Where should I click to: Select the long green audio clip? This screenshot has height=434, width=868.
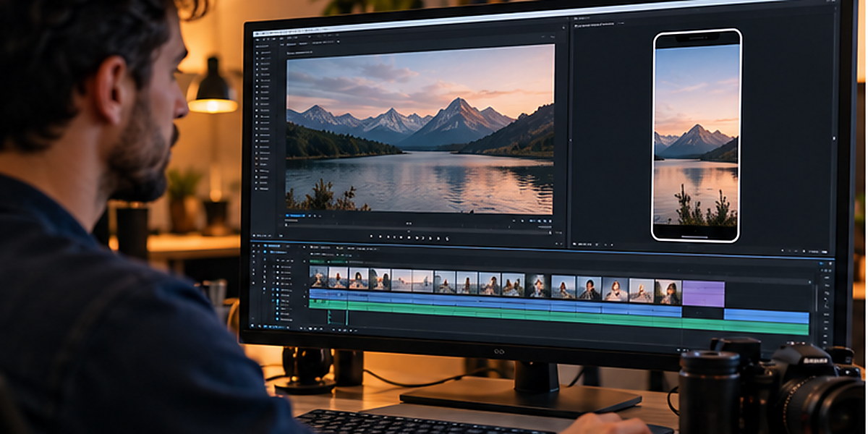(x=558, y=317)
